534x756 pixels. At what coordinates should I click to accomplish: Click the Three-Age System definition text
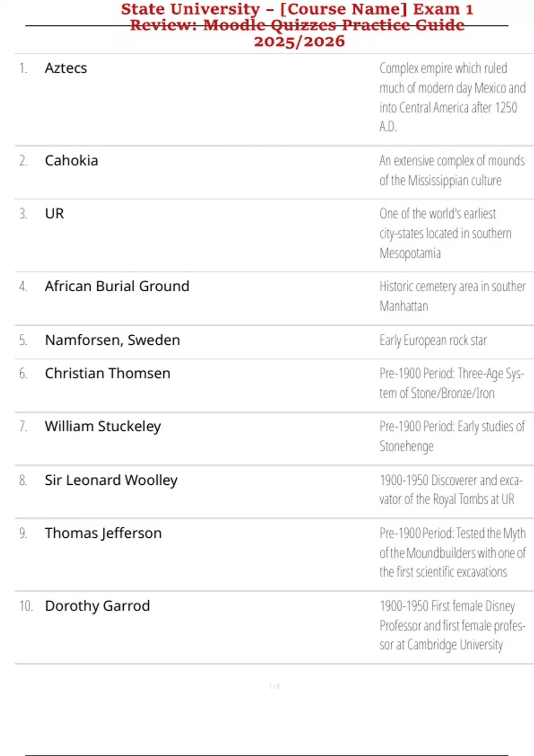pos(451,383)
